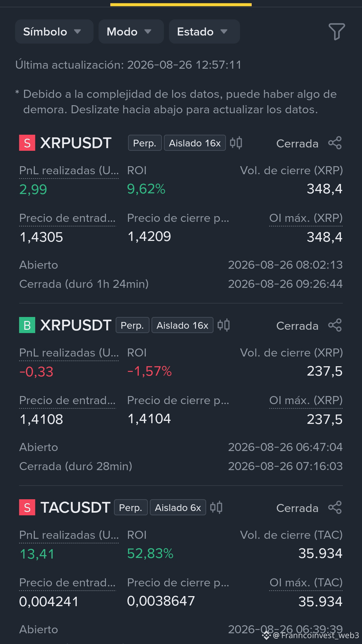
Task: Tap Precio de entrada label in second card
Action: [x=67, y=400]
